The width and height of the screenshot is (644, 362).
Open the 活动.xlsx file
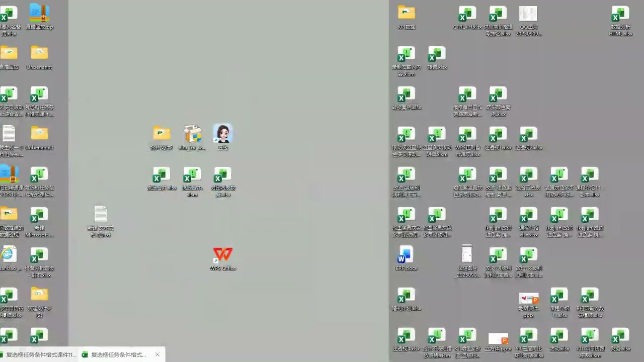pyautogui.click(x=559, y=339)
